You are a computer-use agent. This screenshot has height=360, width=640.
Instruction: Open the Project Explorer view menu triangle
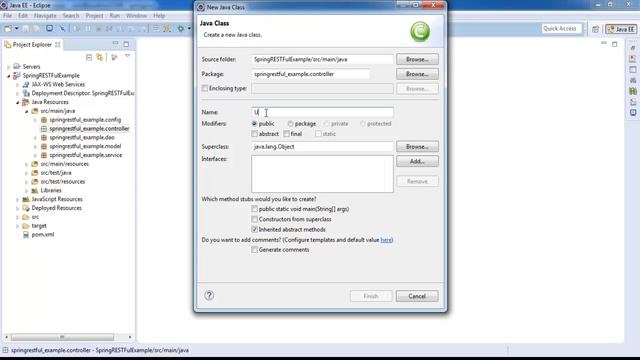click(127, 56)
